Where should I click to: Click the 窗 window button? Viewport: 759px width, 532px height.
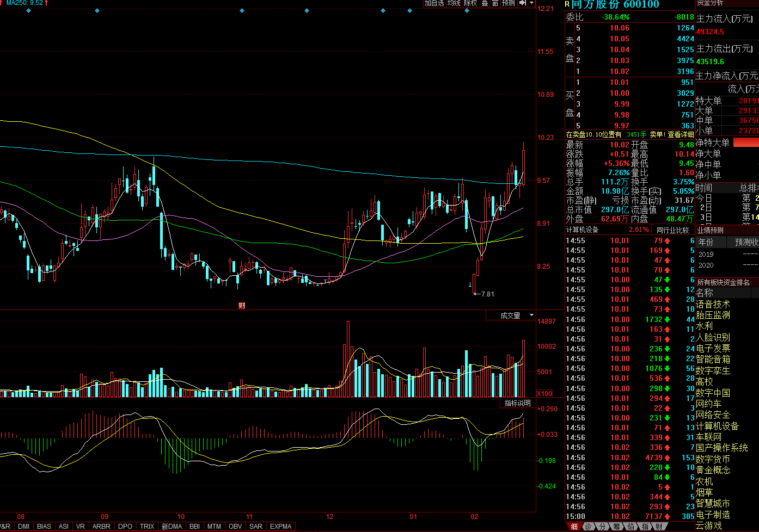(495, 3)
